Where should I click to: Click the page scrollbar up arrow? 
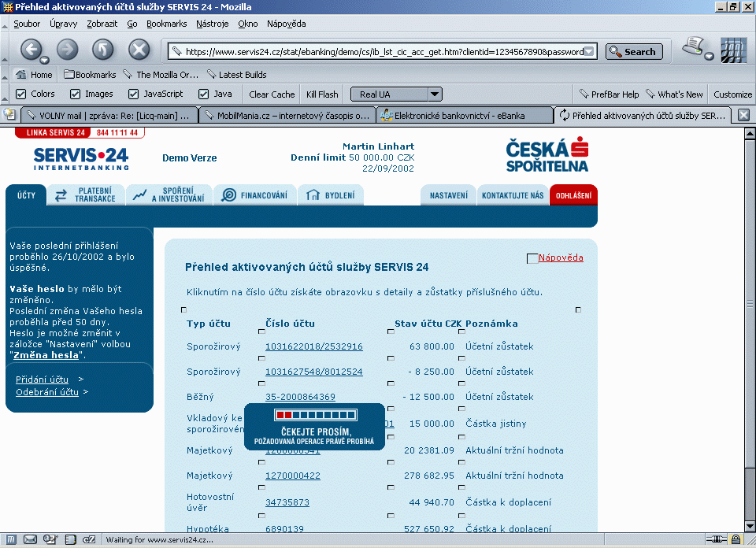(x=750, y=134)
